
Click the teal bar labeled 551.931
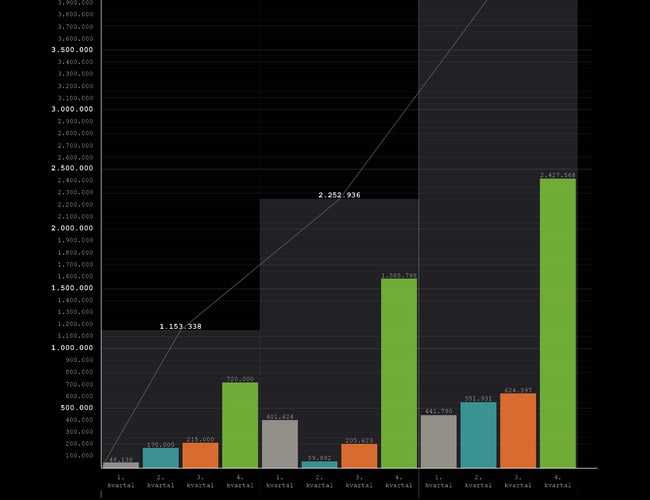click(478, 435)
